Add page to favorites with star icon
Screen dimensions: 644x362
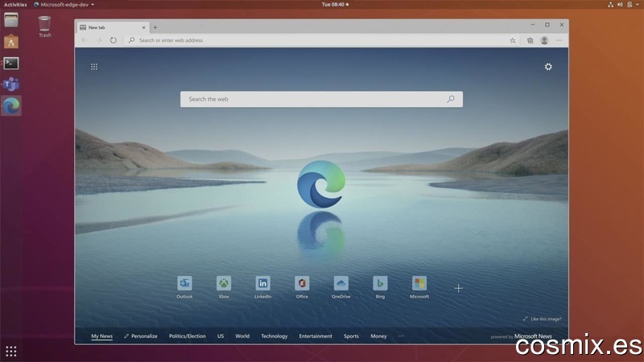[513, 40]
